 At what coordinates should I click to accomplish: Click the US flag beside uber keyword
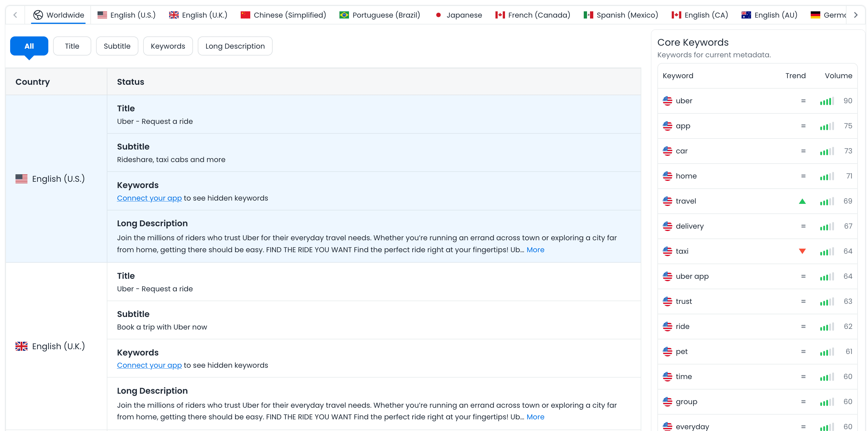click(x=667, y=101)
